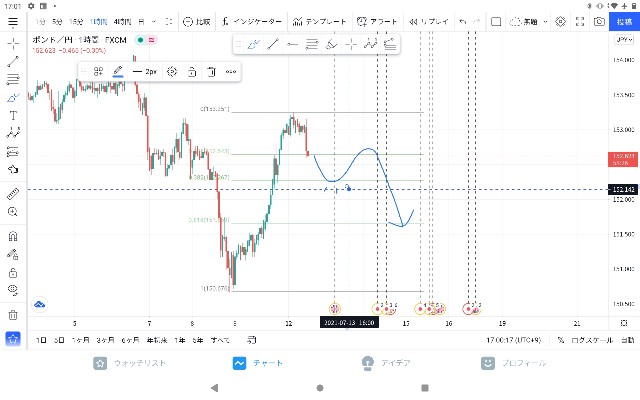Image resolution: width=640 pixels, height=400 pixels.
Task: Toggle hide all drawings eye icon
Action: click(x=13, y=290)
